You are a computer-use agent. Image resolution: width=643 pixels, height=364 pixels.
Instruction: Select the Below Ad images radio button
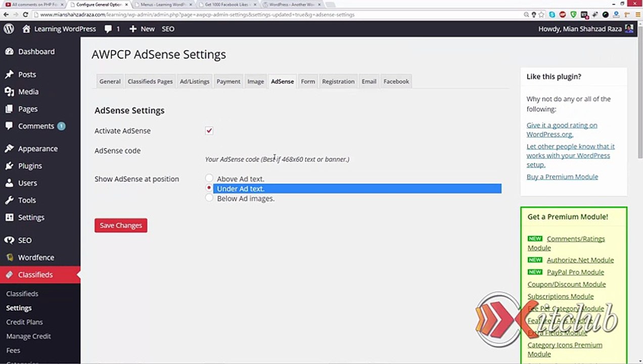(x=209, y=198)
